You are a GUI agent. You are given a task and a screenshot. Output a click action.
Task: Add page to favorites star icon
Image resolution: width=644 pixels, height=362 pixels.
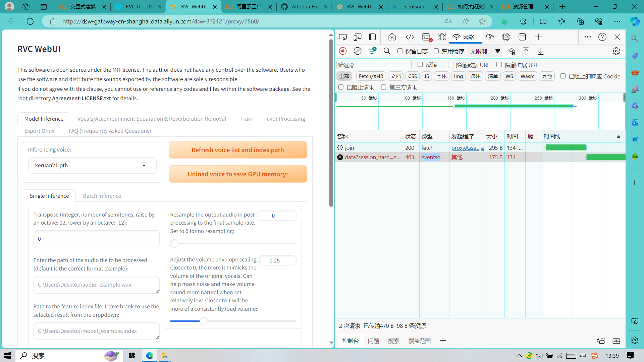point(482,21)
